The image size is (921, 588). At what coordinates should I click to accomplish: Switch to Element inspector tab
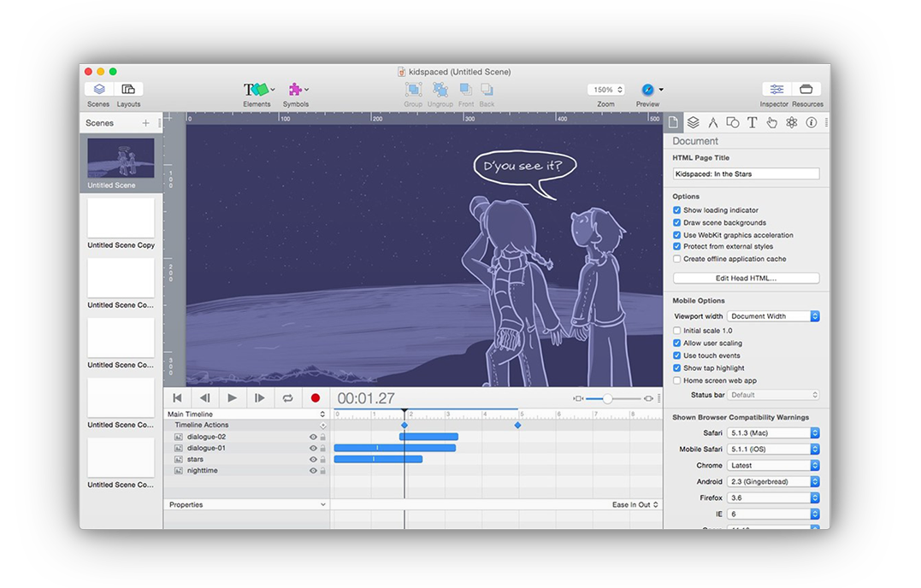click(x=733, y=122)
